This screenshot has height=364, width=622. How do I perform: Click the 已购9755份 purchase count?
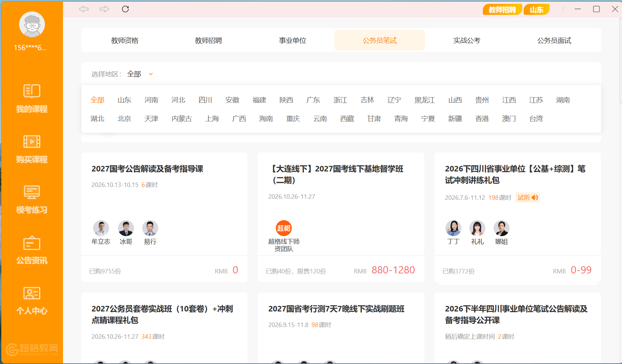(105, 271)
